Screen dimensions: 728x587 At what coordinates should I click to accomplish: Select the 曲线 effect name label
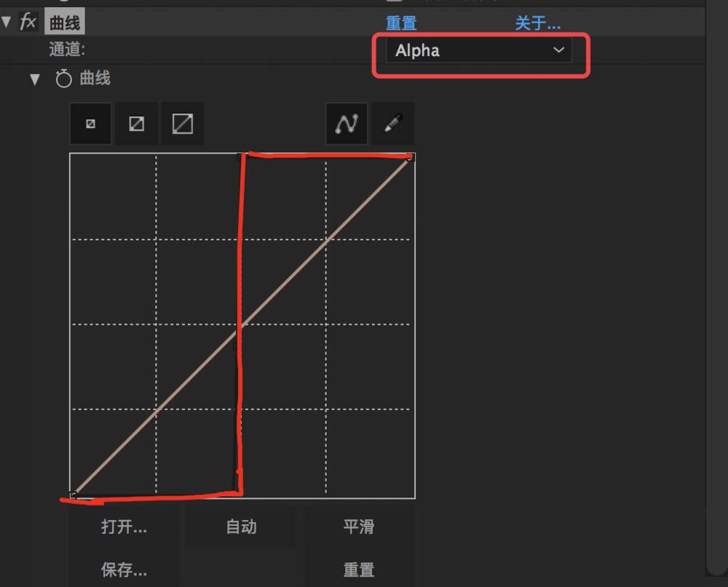click(65, 22)
